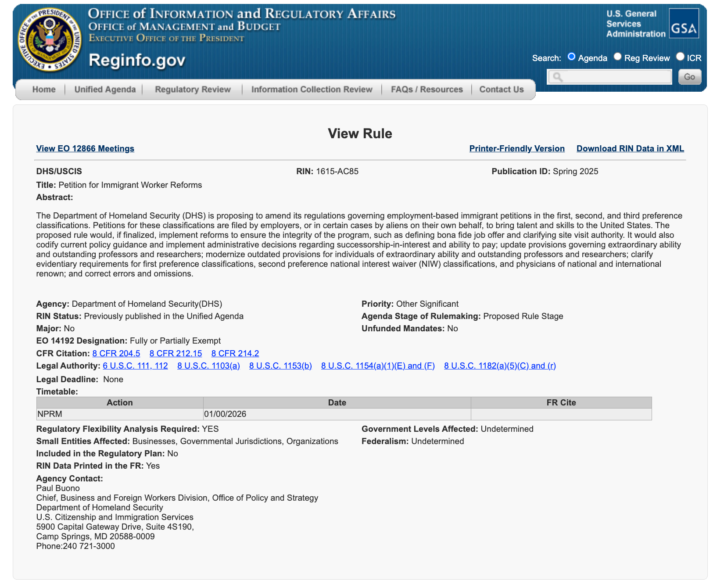Select the Agenda search radio button
The width and height of the screenshot is (724, 588).
click(x=571, y=57)
